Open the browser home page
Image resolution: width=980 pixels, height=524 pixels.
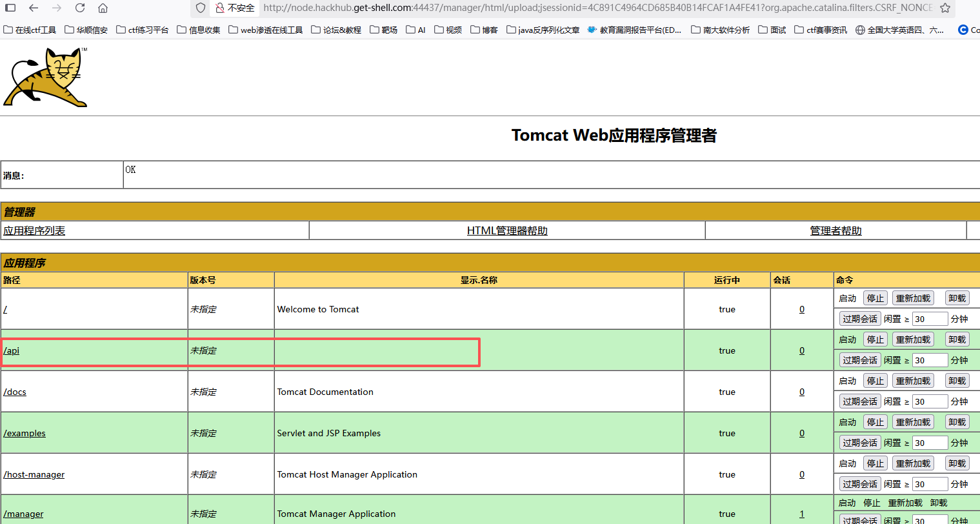[103, 8]
